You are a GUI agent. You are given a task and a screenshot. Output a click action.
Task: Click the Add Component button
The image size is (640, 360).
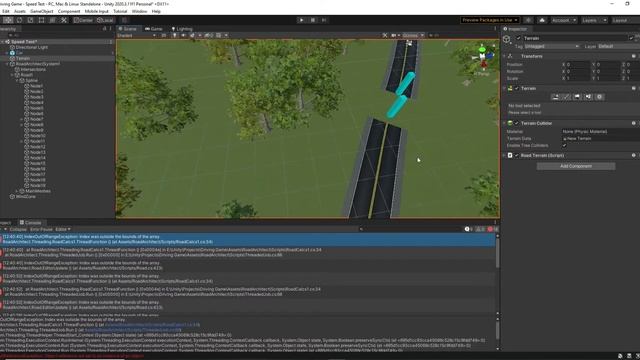(x=576, y=166)
